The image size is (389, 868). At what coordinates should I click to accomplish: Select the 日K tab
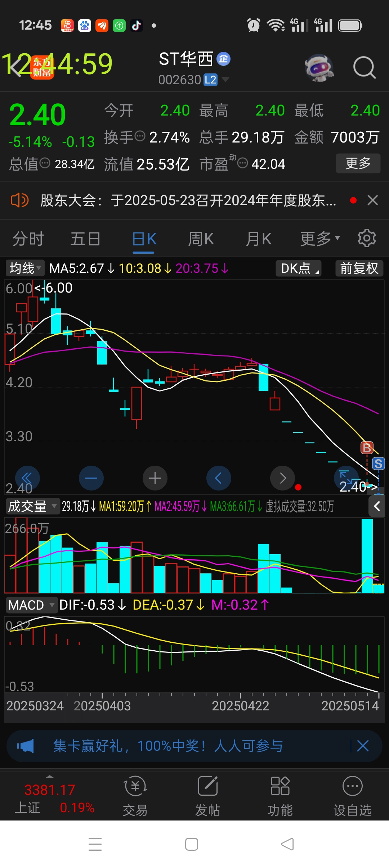(x=144, y=239)
